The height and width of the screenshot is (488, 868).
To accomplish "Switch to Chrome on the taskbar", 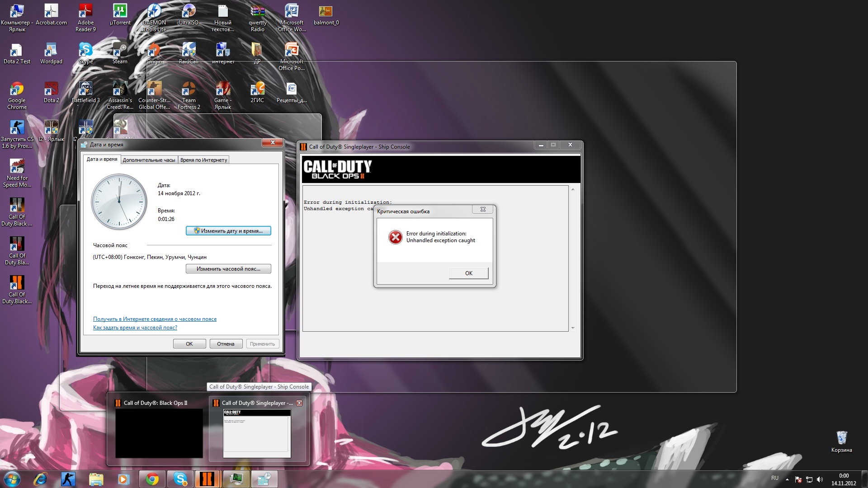I will click(x=152, y=479).
